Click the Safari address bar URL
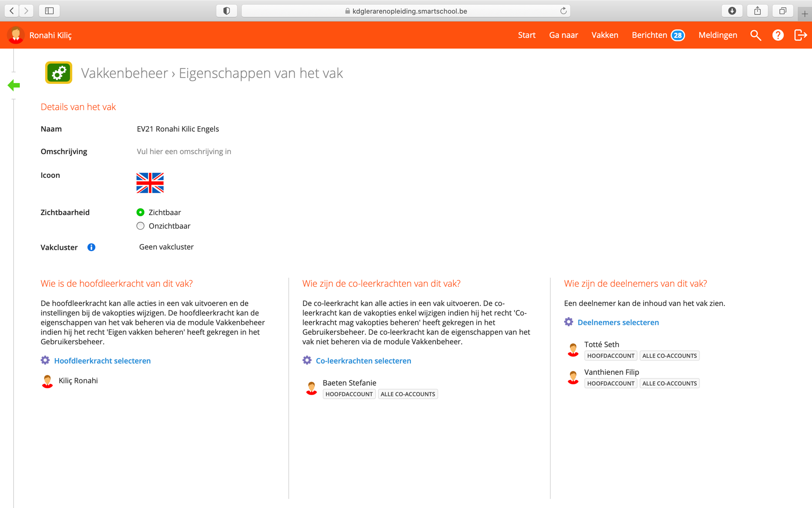 [x=406, y=11]
